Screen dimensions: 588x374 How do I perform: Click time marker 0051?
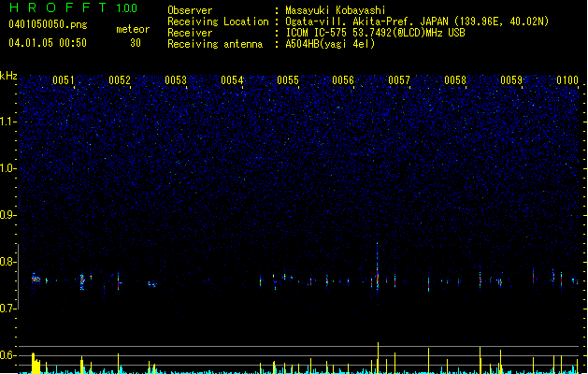click(x=64, y=80)
